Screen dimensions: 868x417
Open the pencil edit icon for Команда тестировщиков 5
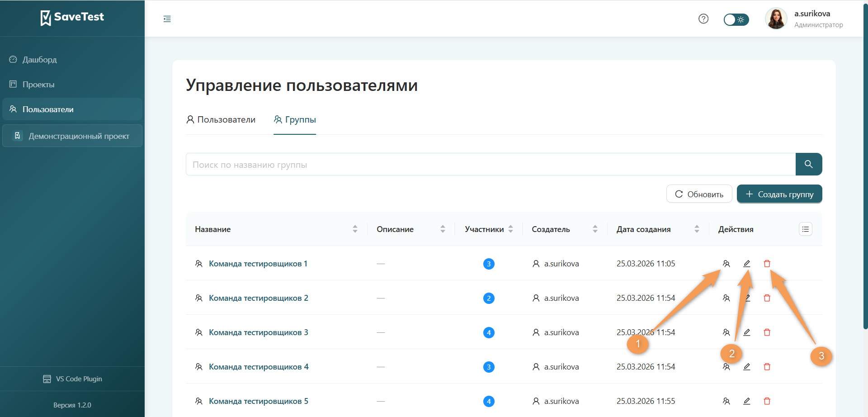click(x=747, y=401)
